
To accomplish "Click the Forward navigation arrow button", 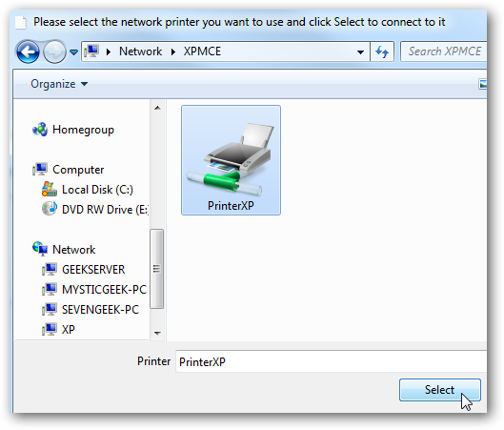I will click(x=54, y=51).
